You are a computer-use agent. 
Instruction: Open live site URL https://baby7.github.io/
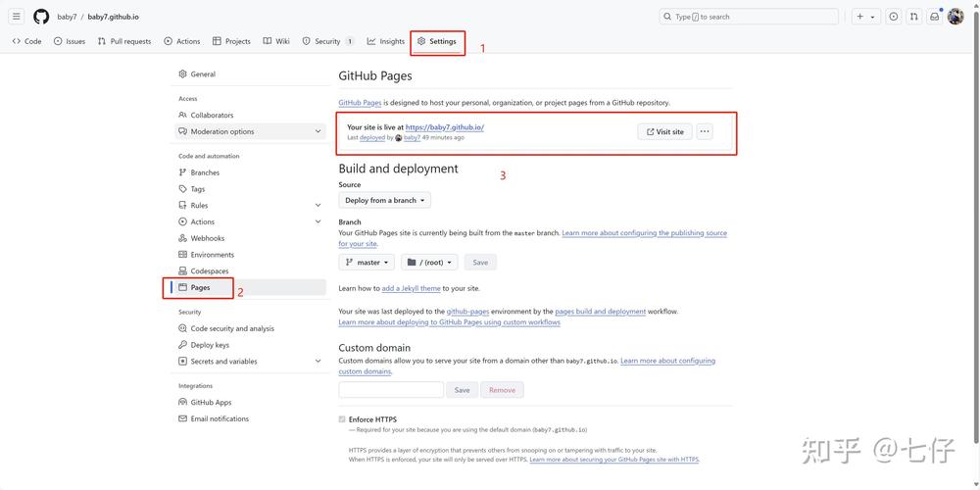click(445, 126)
